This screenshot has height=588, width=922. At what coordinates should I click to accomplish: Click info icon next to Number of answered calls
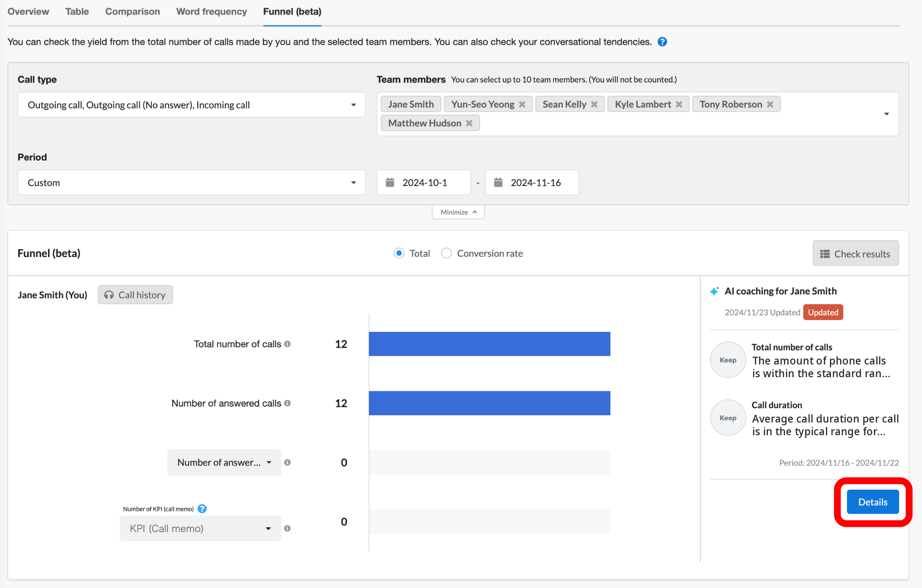click(x=287, y=403)
